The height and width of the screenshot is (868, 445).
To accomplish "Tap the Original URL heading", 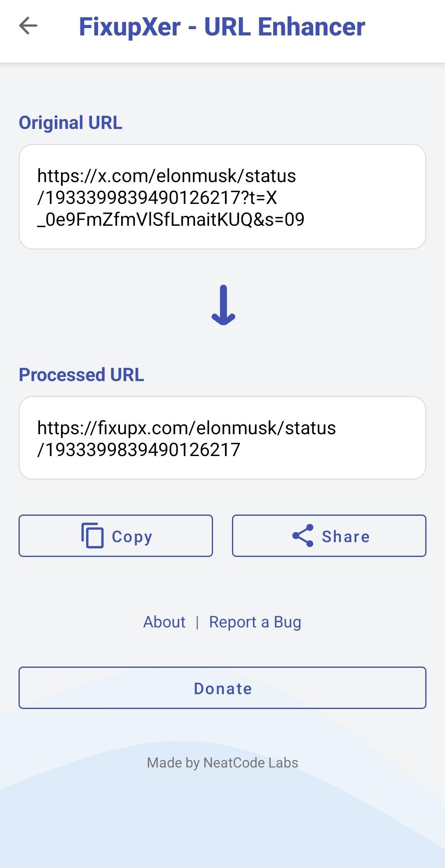I will click(70, 123).
